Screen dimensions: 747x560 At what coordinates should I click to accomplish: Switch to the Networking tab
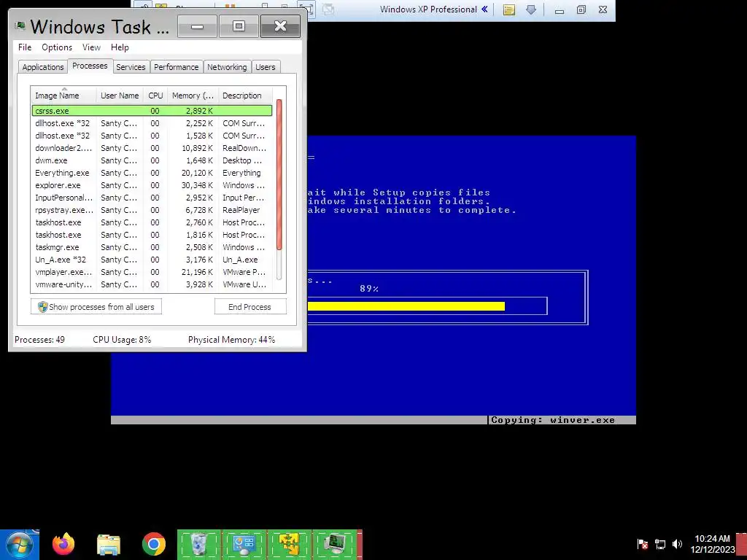(227, 67)
